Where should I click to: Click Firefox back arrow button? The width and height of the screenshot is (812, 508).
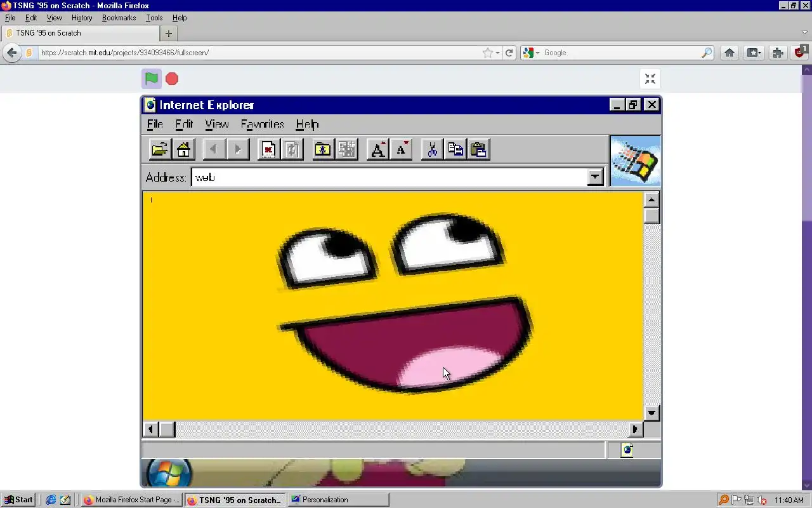[x=12, y=53]
